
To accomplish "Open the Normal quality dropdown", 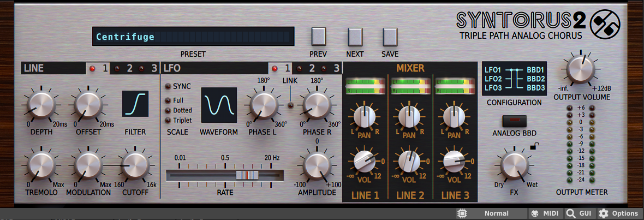I will coord(497,213).
